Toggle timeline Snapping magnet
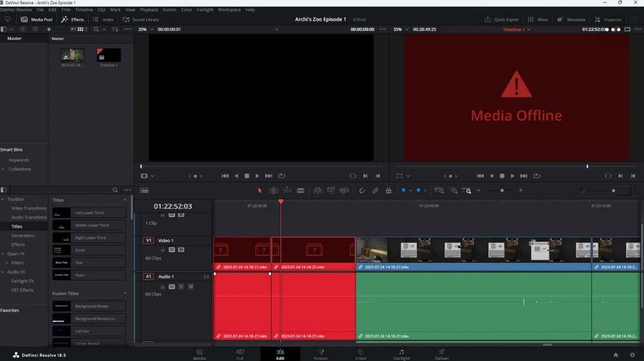644x361 pixels. (x=362, y=191)
